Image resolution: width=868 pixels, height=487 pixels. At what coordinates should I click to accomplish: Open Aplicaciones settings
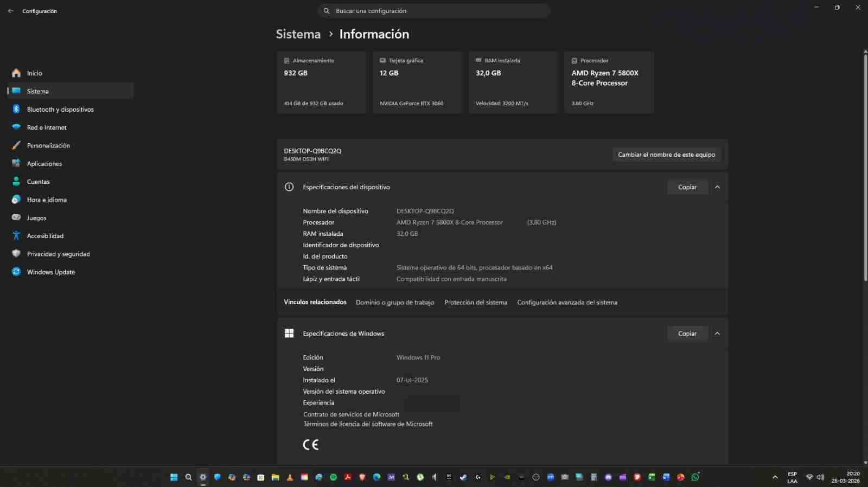click(71, 163)
